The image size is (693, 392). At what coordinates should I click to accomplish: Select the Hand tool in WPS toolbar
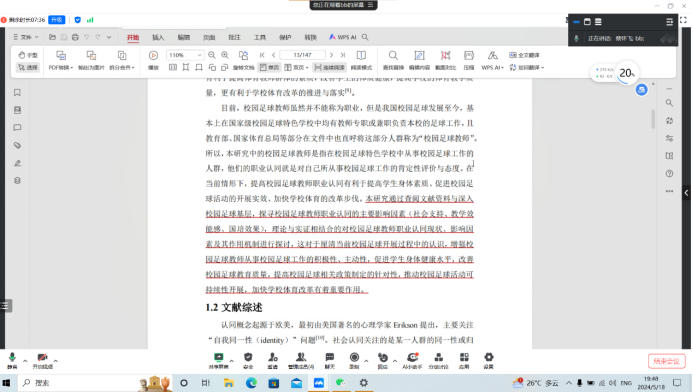point(28,55)
